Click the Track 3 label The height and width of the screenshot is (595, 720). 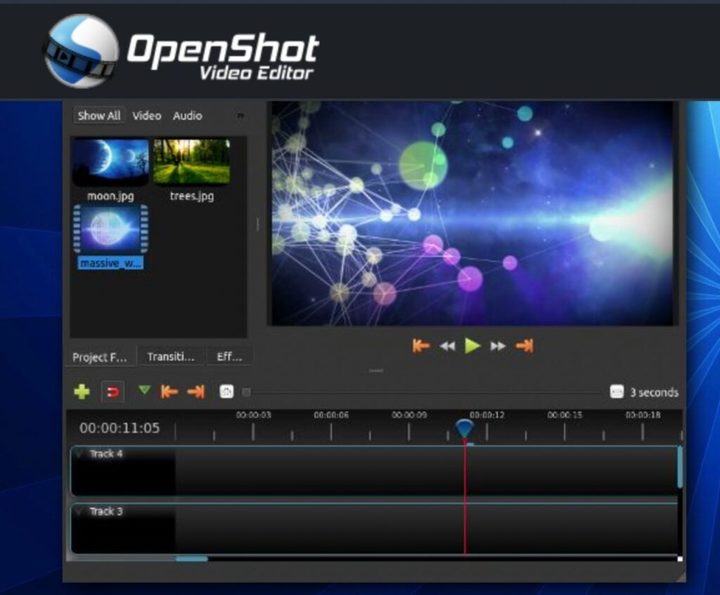coord(106,511)
